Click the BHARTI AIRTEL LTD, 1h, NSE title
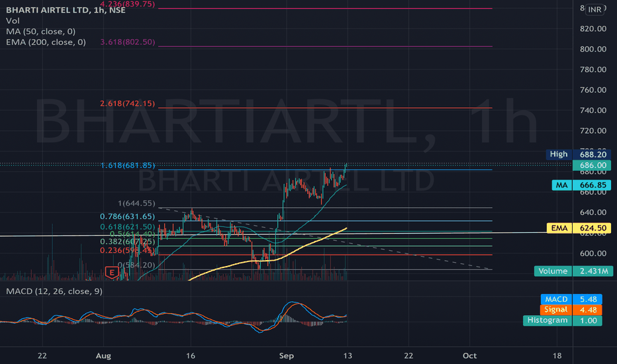617x364 pixels. (x=66, y=10)
